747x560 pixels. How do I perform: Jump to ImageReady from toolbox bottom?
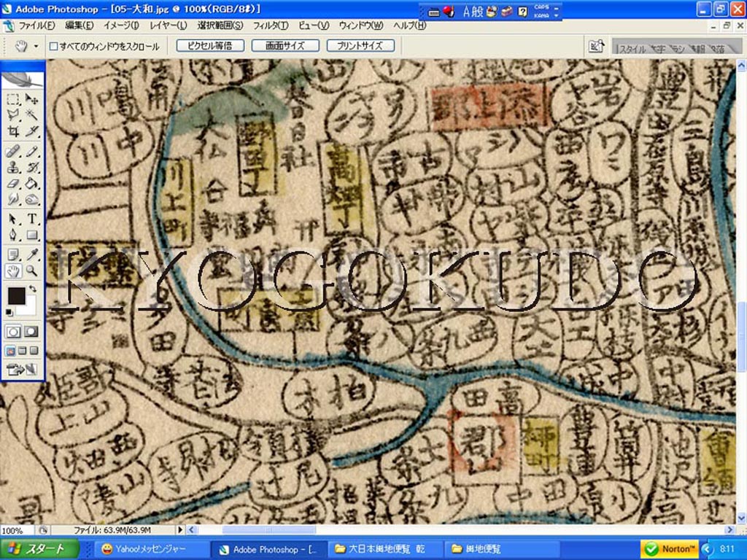(x=21, y=369)
